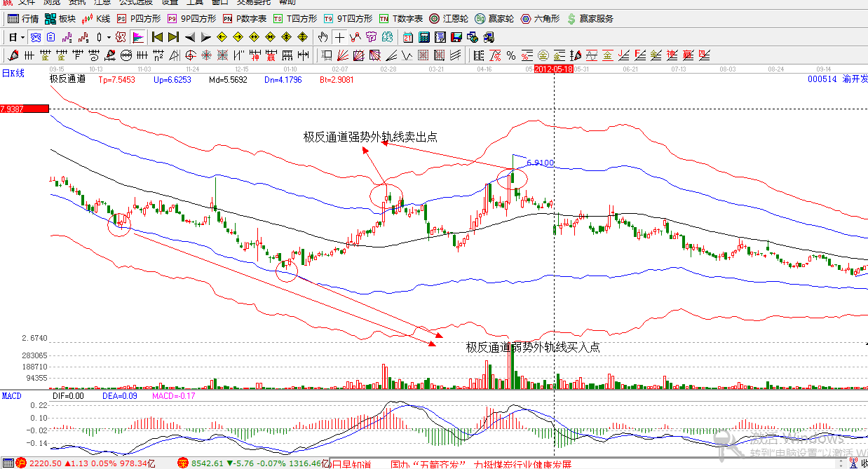The width and height of the screenshot is (868, 469).
Task: Open 赢家服务 service button
Action: coord(590,19)
